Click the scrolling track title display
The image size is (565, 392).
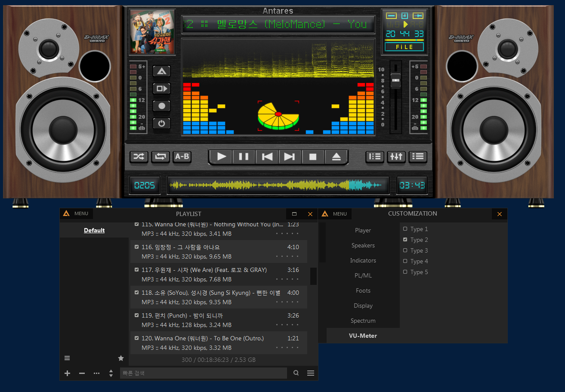(x=278, y=24)
